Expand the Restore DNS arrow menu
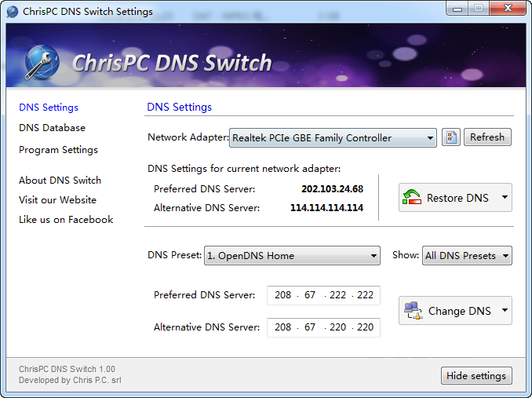The height and width of the screenshot is (398, 532). click(x=504, y=198)
